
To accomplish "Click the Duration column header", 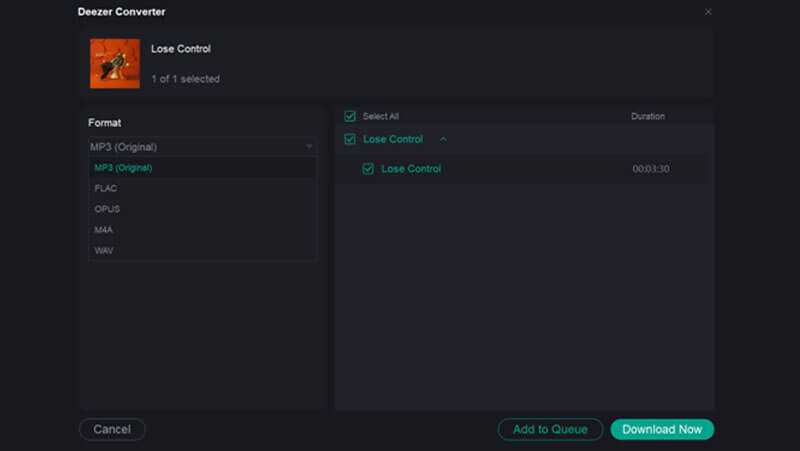I will tap(647, 116).
